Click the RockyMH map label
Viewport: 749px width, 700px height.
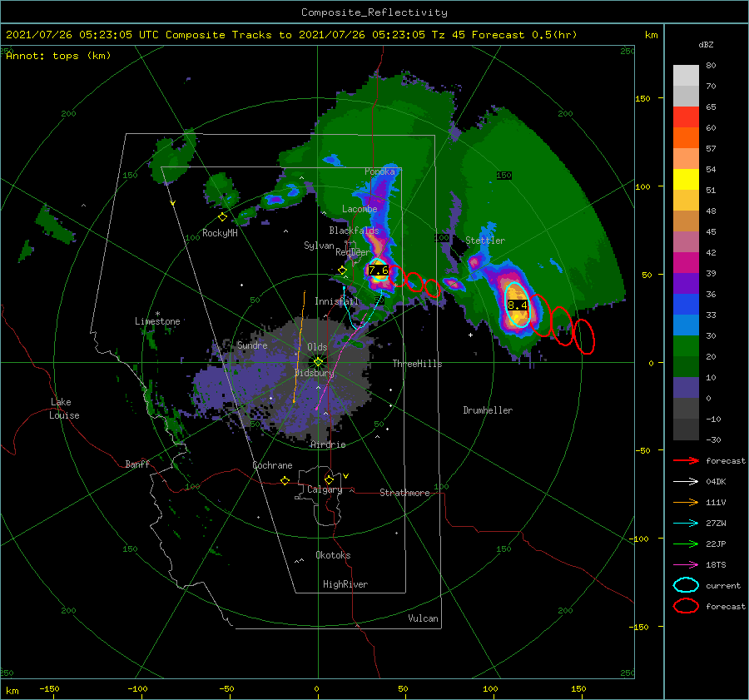coord(220,233)
